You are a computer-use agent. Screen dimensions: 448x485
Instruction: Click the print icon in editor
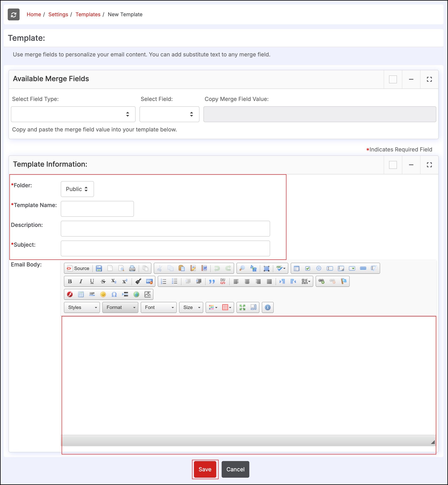[132, 268]
